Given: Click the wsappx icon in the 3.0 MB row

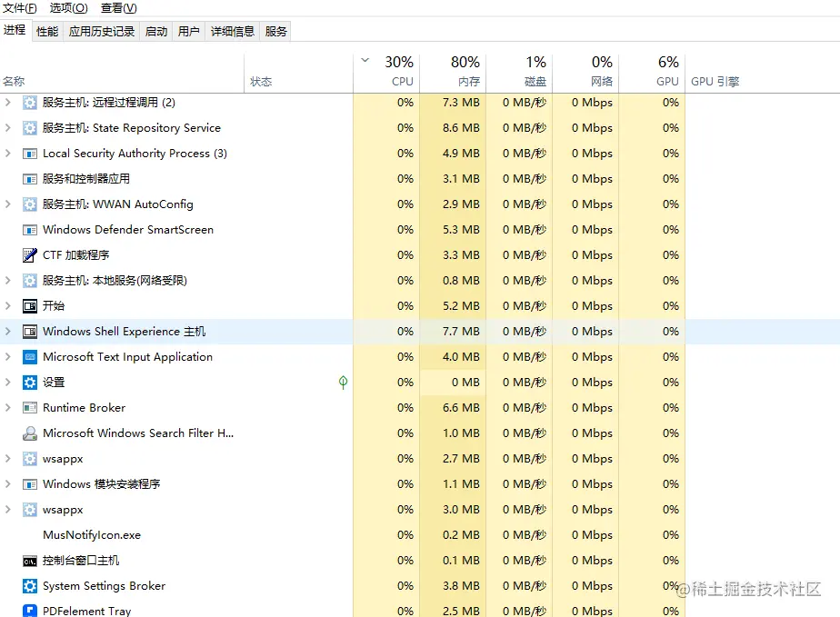Looking at the screenshot, I should pos(30,510).
